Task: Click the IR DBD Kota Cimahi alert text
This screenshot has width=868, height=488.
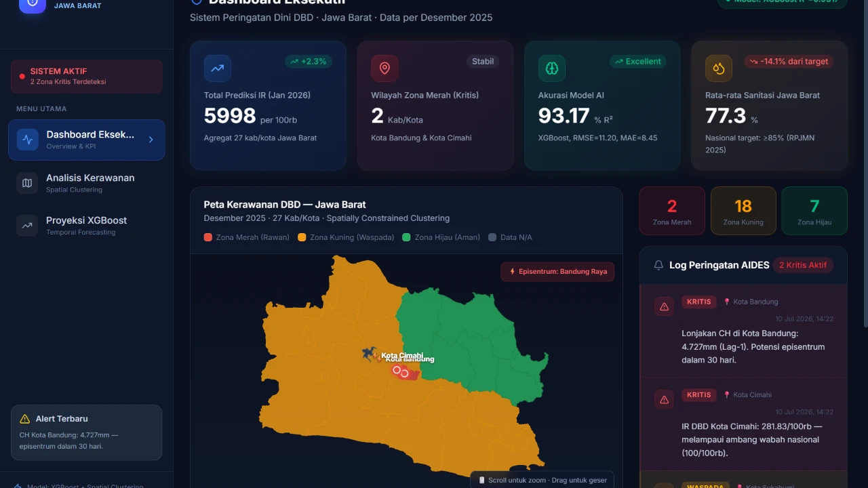Action: point(752,439)
